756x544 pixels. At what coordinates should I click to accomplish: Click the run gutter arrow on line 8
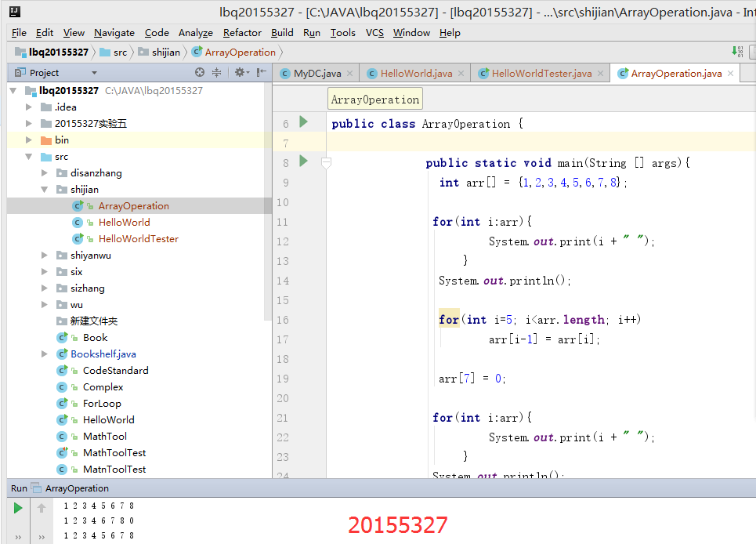pos(303,161)
